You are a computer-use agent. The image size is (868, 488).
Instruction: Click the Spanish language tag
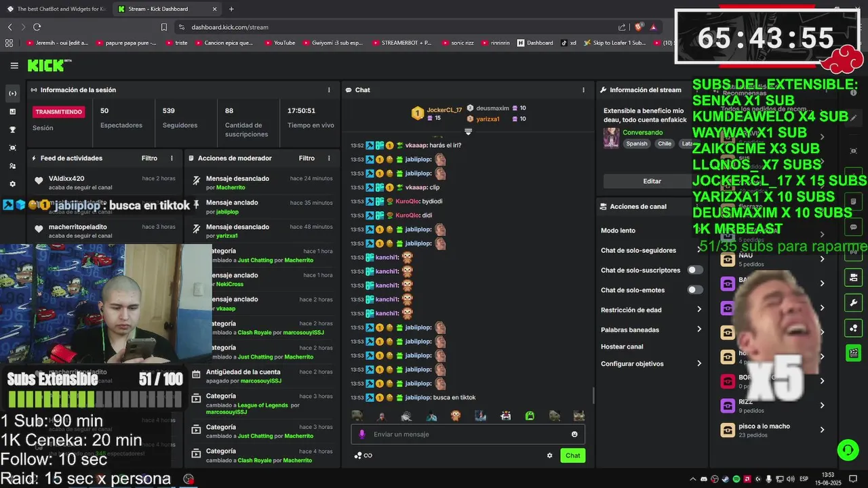click(x=637, y=144)
